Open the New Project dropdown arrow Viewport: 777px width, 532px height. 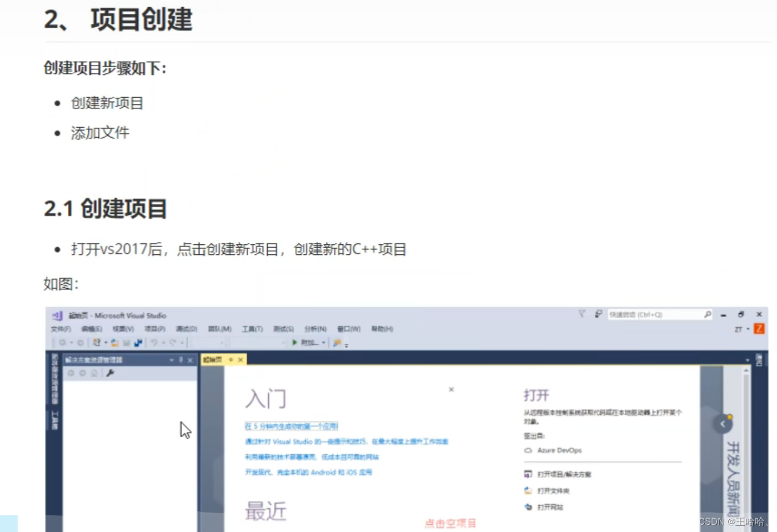[x=106, y=343]
